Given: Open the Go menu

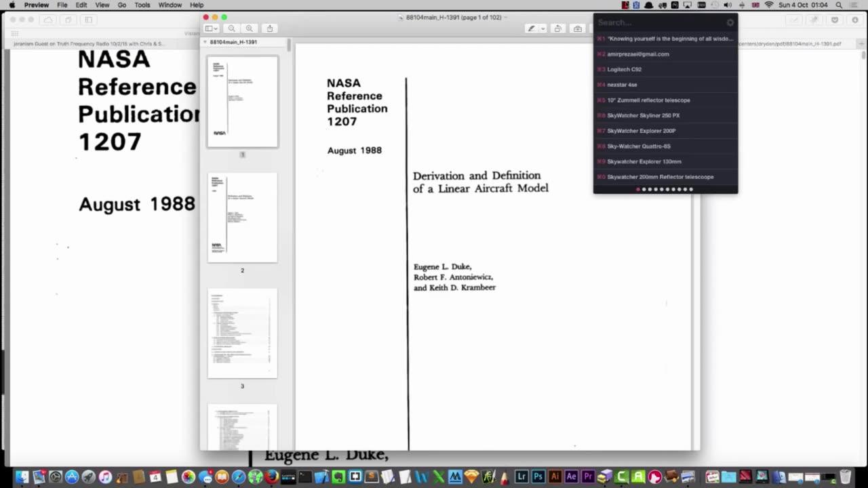Looking at the screenshot, I should pos(122,5).
